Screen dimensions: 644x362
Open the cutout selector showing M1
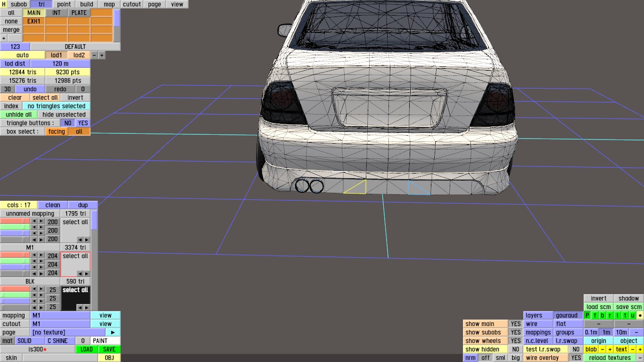pyautogui.click(x=60, y=324)
